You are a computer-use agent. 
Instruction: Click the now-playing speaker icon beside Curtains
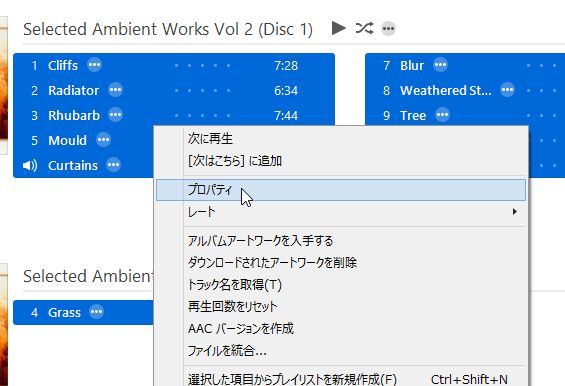pos(30,165)
